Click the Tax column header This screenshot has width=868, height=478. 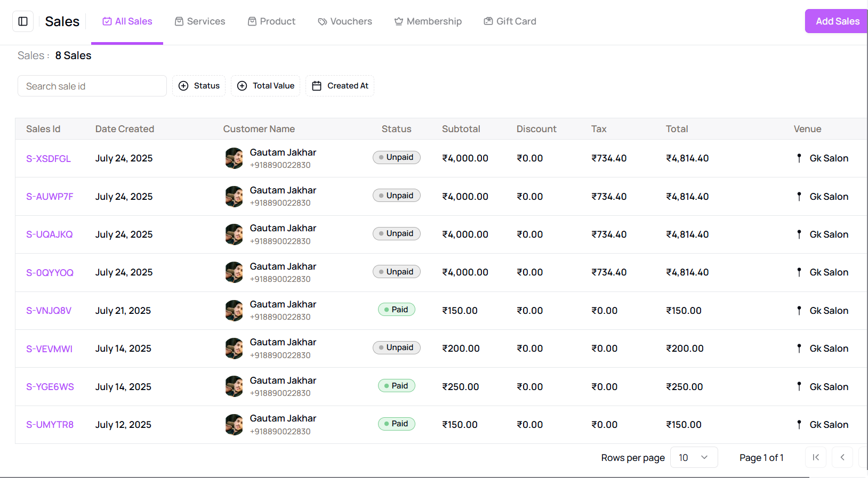[x=599, y=129]
